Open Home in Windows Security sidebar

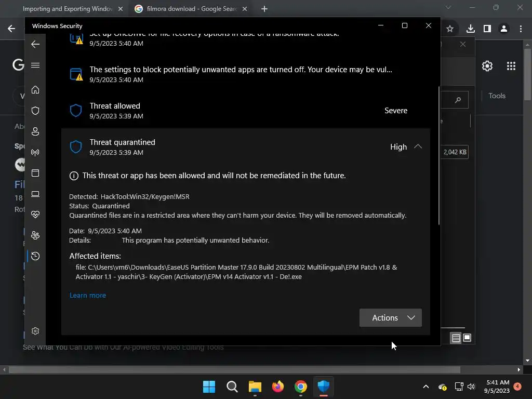35,89
